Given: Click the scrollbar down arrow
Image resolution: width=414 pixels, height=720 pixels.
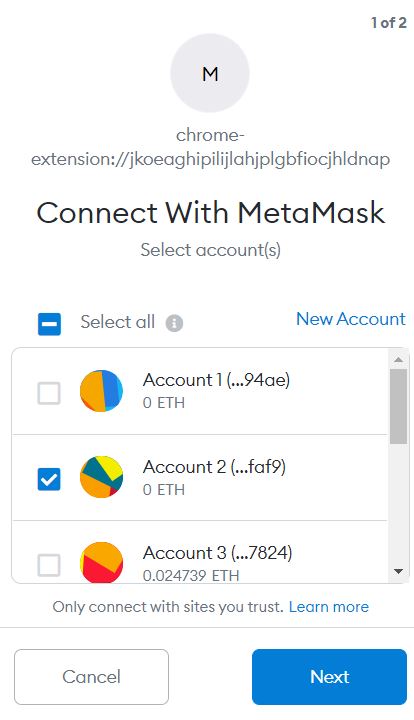Looking at the screenshot, I should click(x=398, y=572).
